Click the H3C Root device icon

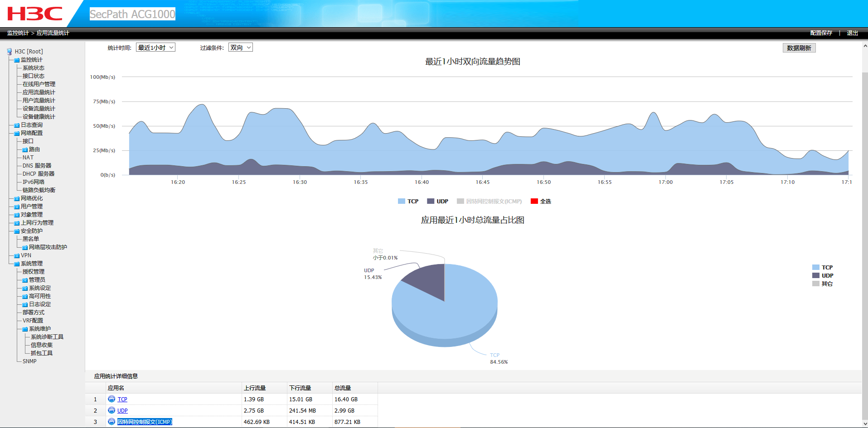[10, 52]
